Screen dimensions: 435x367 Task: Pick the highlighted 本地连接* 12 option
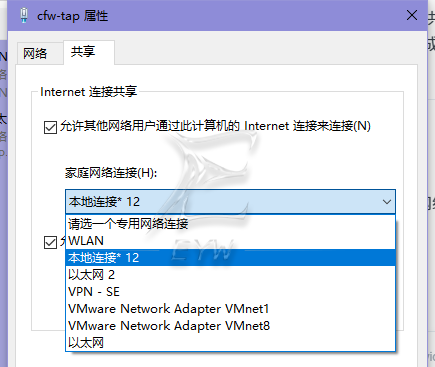pyautogui.click(x=230, y=258)
